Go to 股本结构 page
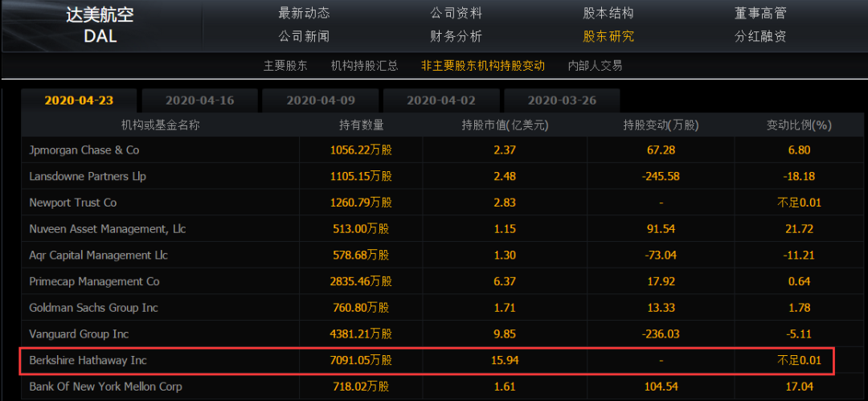The width and height of the screenshot is (868, 401). (608, 14)
